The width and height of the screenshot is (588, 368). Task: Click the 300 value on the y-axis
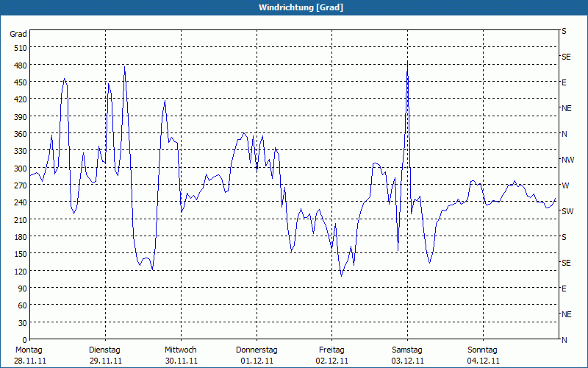[x=21, y=169]
